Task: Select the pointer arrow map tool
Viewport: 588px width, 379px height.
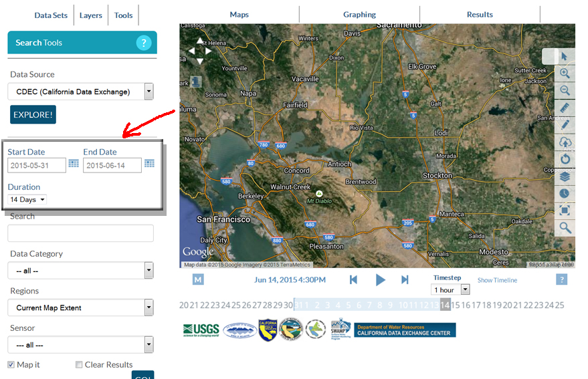Action: [x=565, y=57]
